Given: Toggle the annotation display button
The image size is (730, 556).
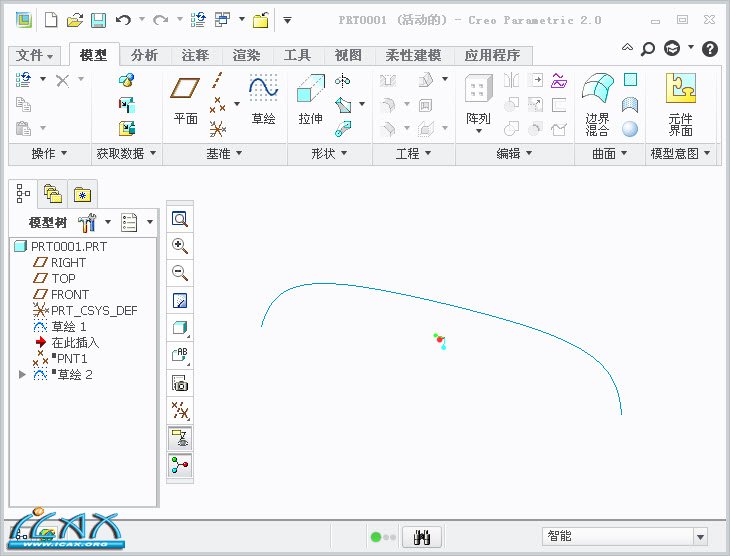Looking at the screenshot, I should pos(180,437).
